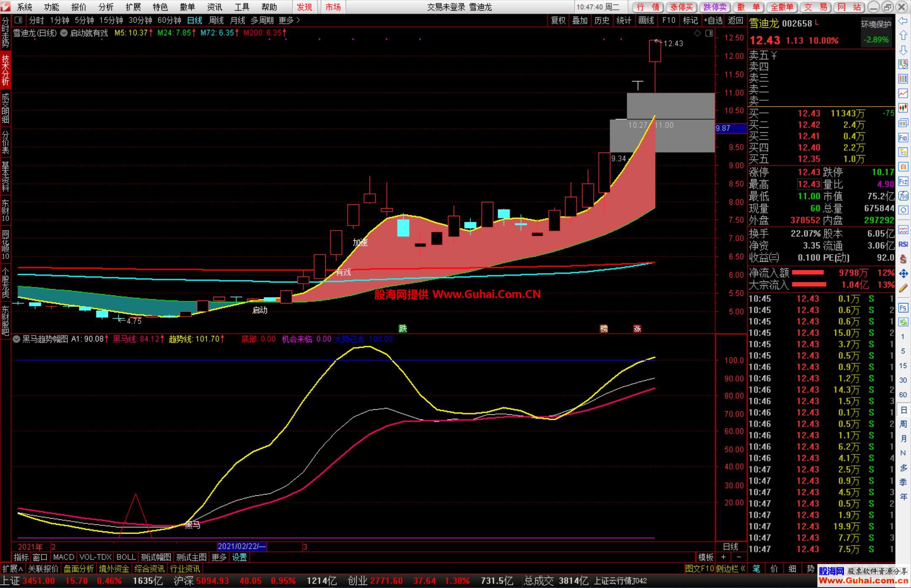The image size is (911, 588).
Task: Click the minus zoom button beside 模板
Action: pos(739,557)
